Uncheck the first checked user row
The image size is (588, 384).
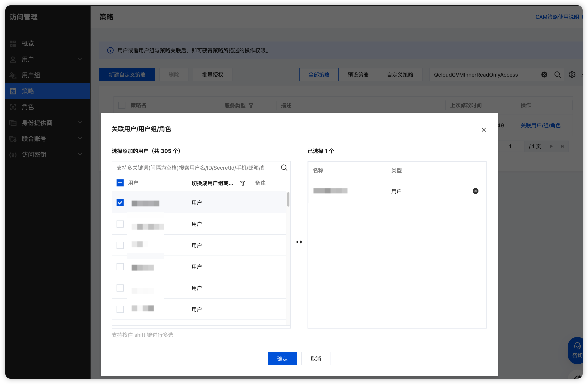coord(120,203)
